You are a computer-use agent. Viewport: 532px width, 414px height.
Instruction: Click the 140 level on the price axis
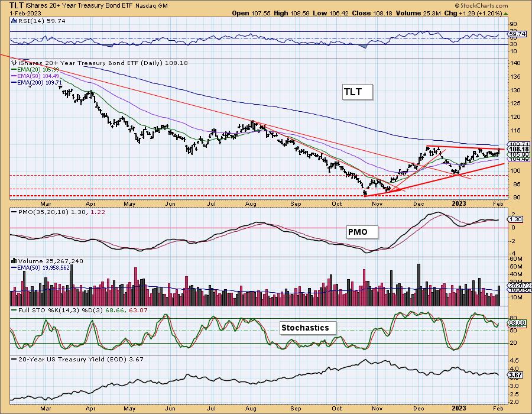(515, 63)
